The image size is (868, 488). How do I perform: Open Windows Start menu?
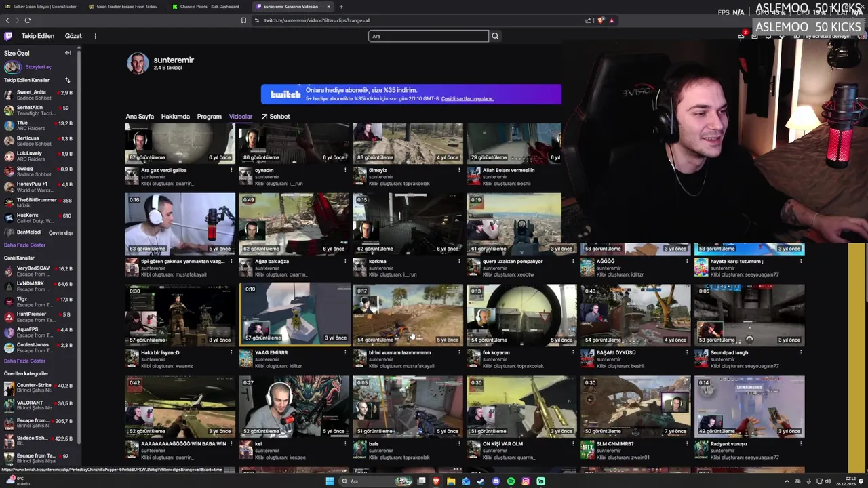tap(330, 481)
